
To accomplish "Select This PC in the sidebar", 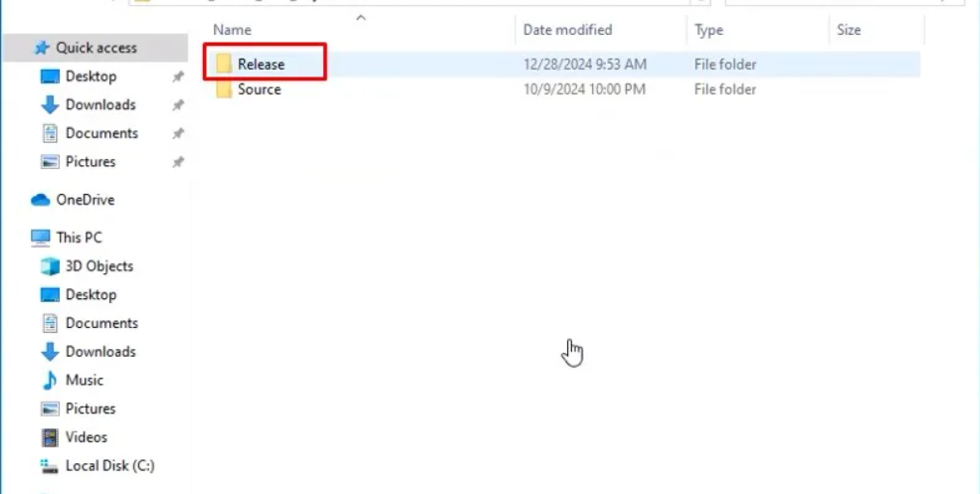I will point(79,238).
